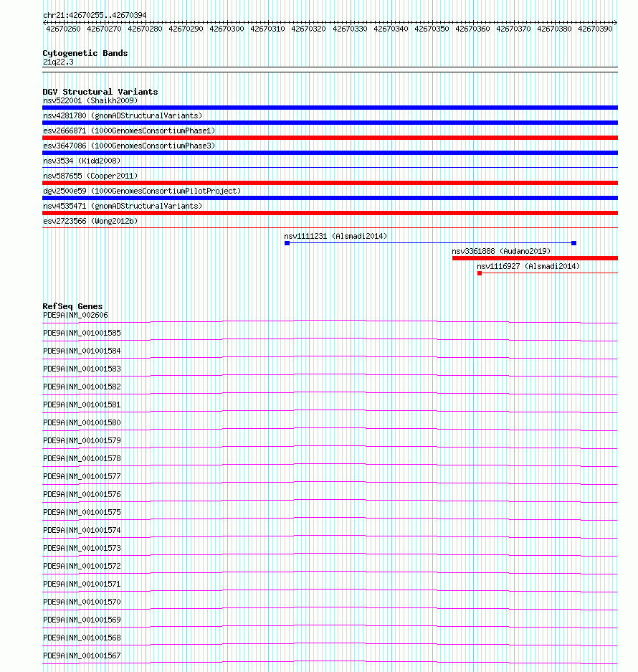
Task: Click ruler position 42670300
Action: point(227,29)
